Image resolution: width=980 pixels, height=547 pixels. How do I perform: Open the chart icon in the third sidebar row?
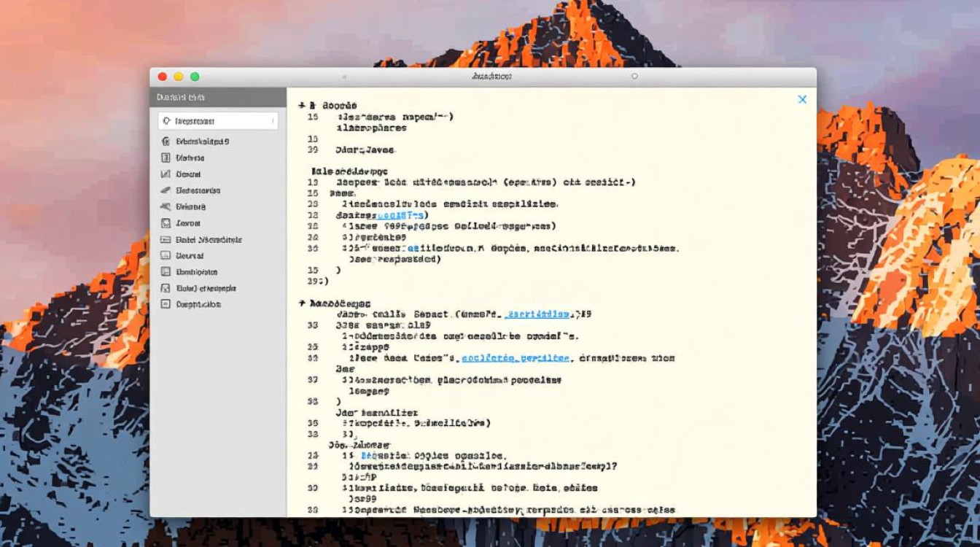pos(165,174)
